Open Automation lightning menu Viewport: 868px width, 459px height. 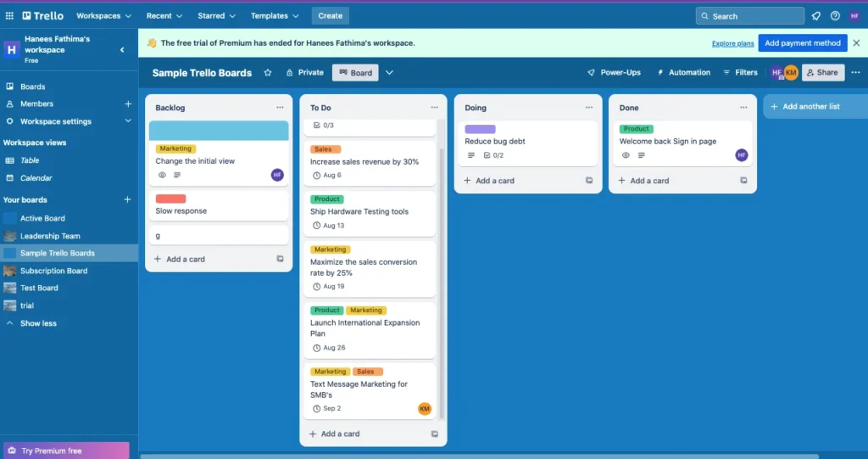pos(684,73)
